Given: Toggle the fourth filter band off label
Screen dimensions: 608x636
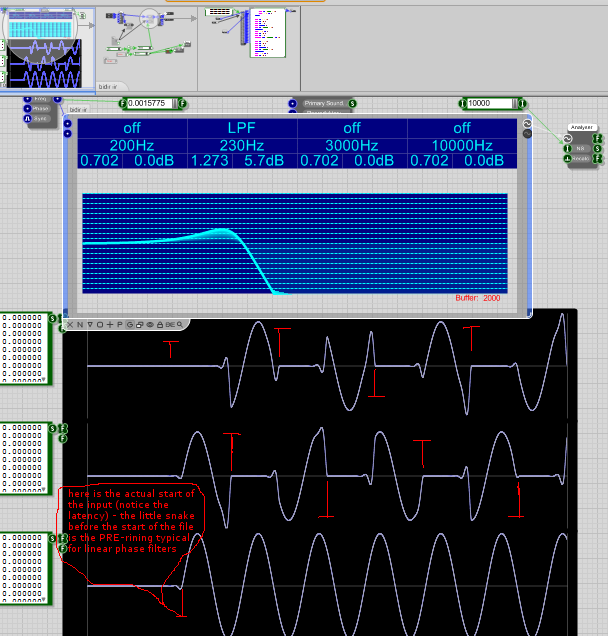Looking at the screenshot, I should pyautogui.click(x=461, y=128).
